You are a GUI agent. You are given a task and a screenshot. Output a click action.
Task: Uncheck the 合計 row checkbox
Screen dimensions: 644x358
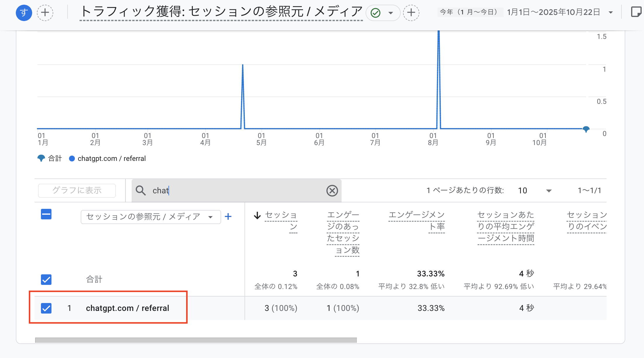pyautogui.click(x=46, y=280)
